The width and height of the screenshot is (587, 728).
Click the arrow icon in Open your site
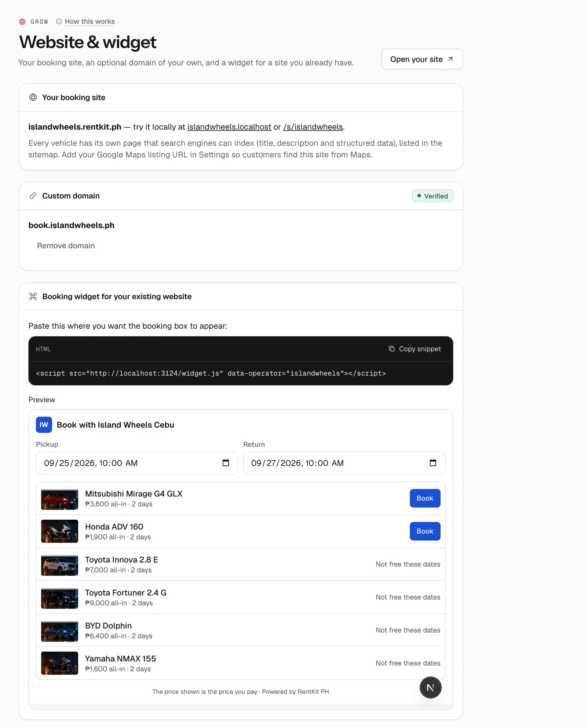(451, 59)
